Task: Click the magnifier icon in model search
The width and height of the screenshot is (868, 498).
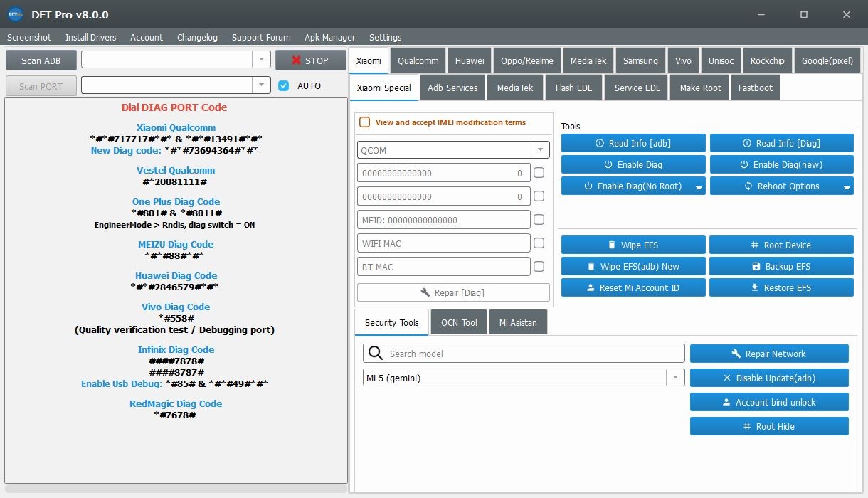Action: (x=376, y=354)
